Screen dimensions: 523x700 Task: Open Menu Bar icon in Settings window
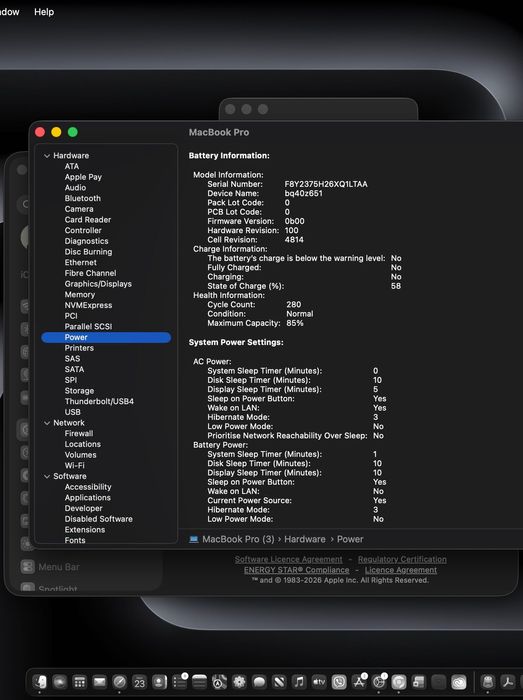tap(27, 567)
